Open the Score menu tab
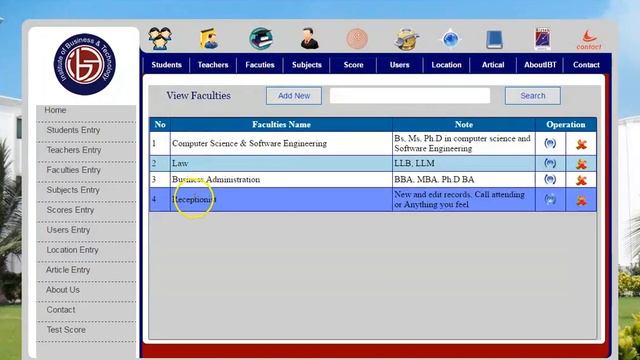 (x=353, y=65)
